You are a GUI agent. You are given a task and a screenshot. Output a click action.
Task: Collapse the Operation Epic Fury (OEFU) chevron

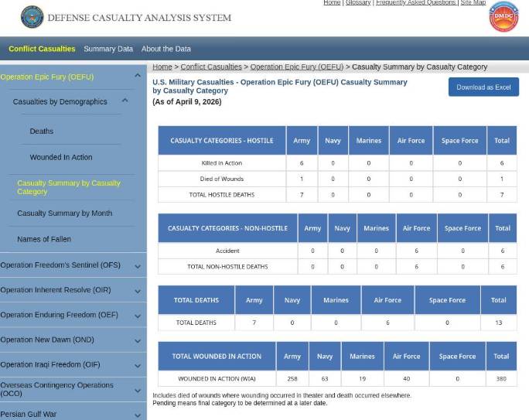tap(138, 76)
